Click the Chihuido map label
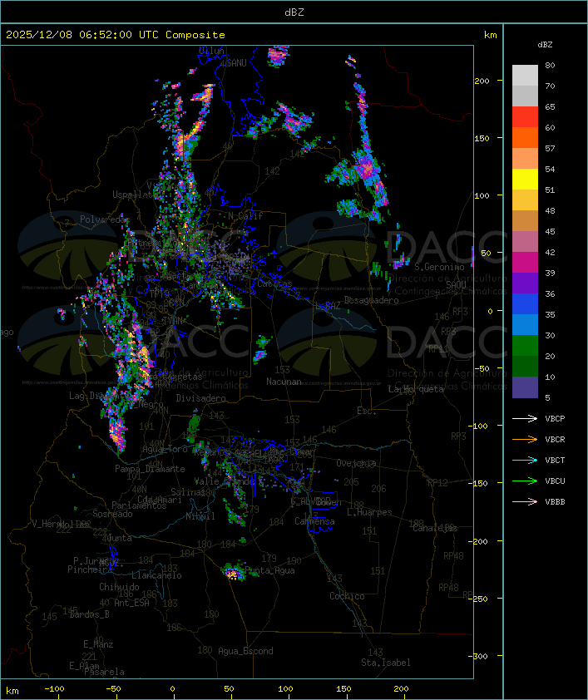The image size is (588, 700). tap(119, 587)
